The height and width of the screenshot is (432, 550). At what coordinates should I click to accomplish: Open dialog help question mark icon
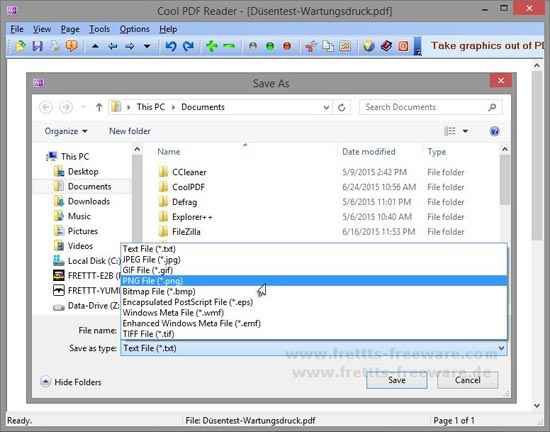pyautogui.click(x=495, y=131)
